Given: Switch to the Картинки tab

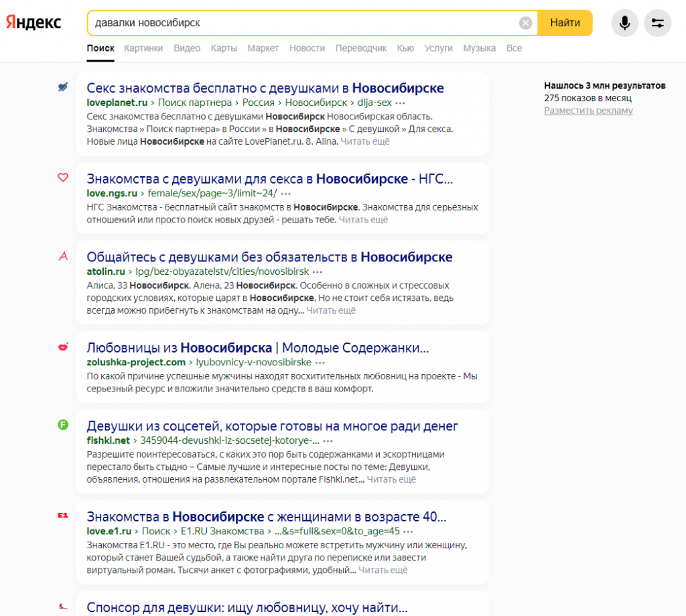Looking at the screenshot, I should pos(143,48).
